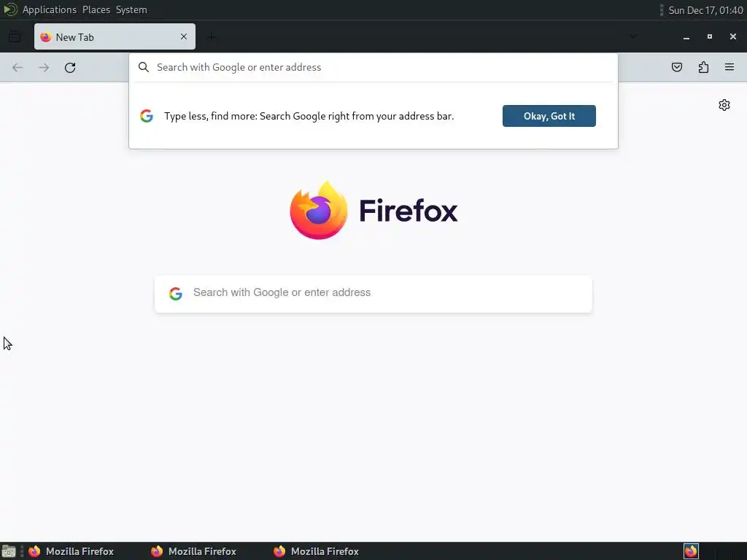This screenshot has width=747, height=560.
Task: Activate the last Mozilla Firefox taskbar entry
Action: coord(317,551)
